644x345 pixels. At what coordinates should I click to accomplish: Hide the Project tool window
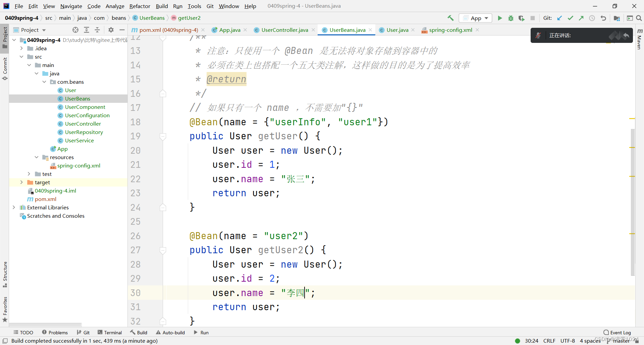(122, 30)
